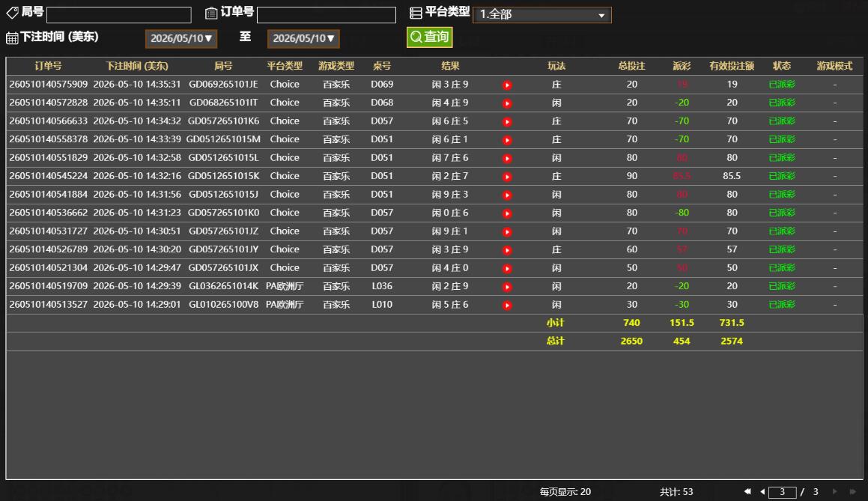Play replay video for order 260510140541884
This screenshot has height=501, width=868.
507,195
